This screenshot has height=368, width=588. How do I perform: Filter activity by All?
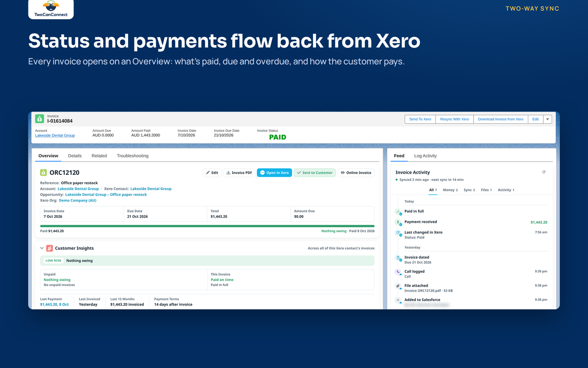[x=433, y=190]
